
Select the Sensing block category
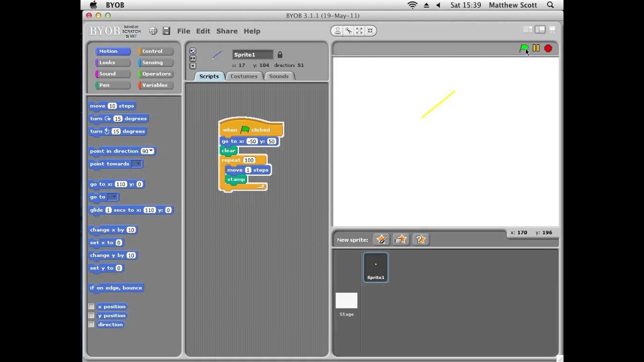coord(155,62)
